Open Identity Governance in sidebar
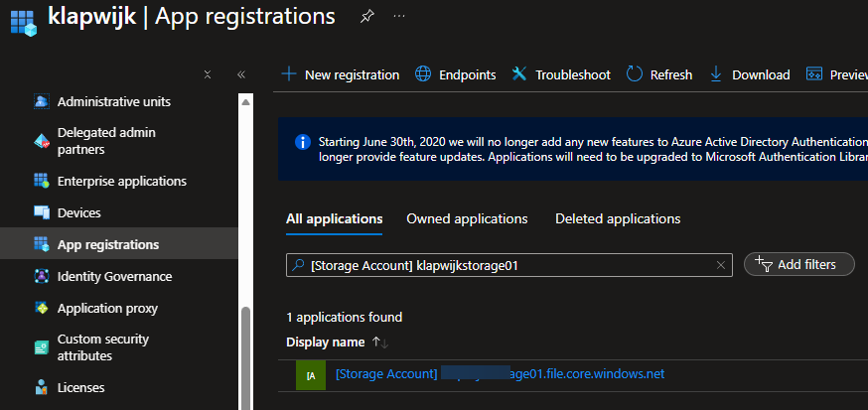The height and width of the screenshot is (410, 868). (114, 277)
